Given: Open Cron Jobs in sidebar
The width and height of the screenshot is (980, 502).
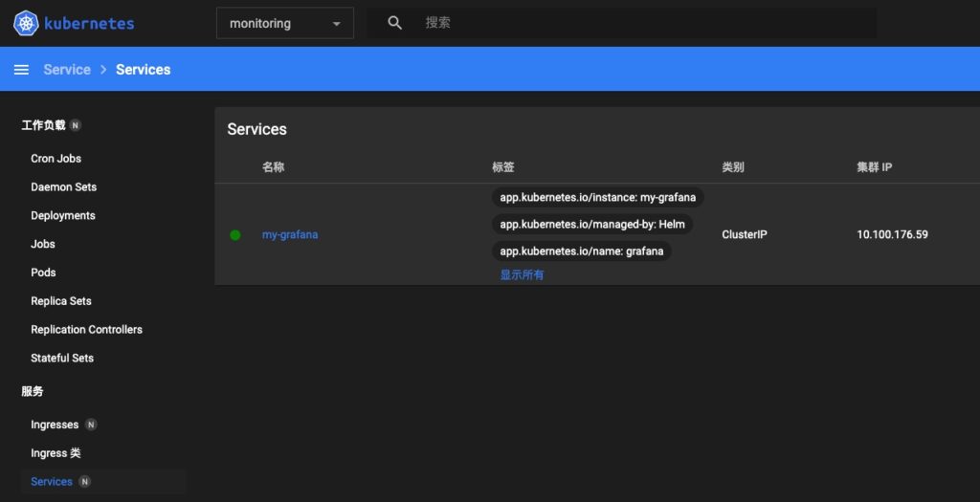Looking at the screenshot, I should pos(56,159).
